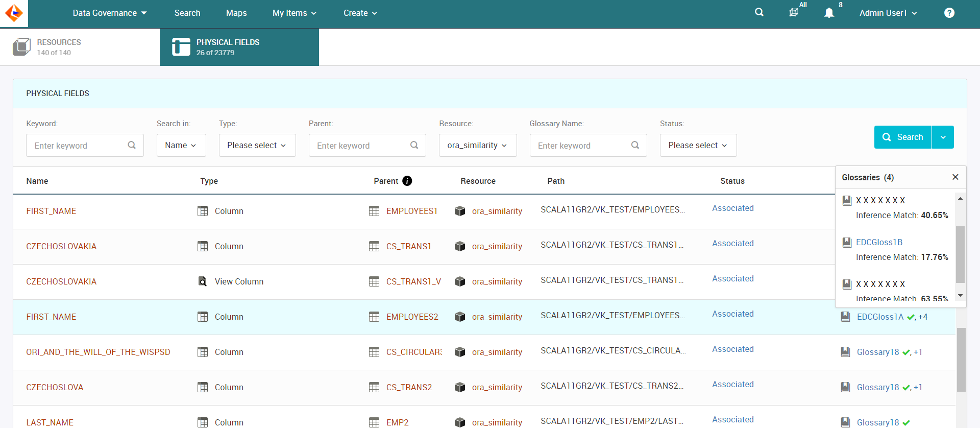
Task: Switch to the Resources tab
Action: [80, 47]
